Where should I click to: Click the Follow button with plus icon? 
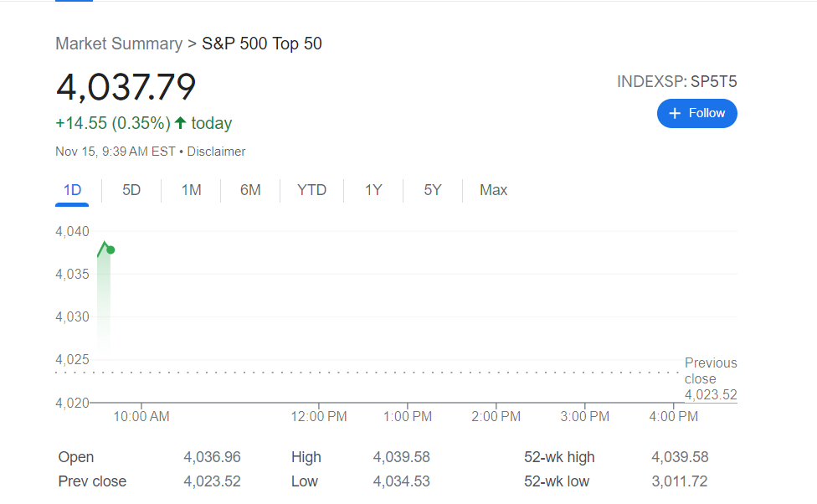tap(696, 113)
